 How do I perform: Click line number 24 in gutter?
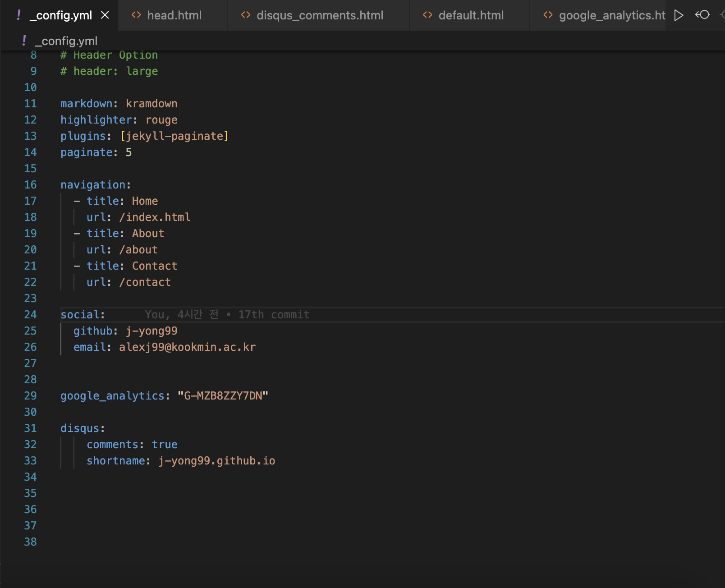tap(30, 315)
